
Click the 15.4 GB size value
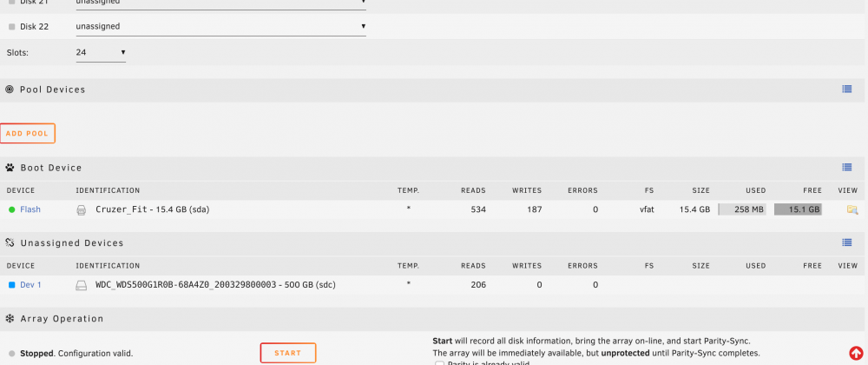point(694,209)
